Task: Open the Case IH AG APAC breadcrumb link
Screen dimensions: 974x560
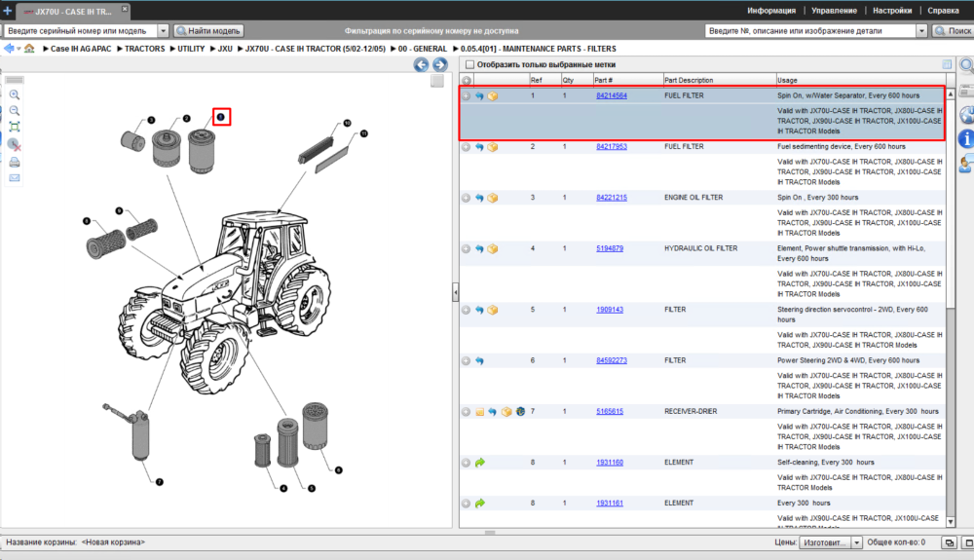Action: (x=81, y=49)
